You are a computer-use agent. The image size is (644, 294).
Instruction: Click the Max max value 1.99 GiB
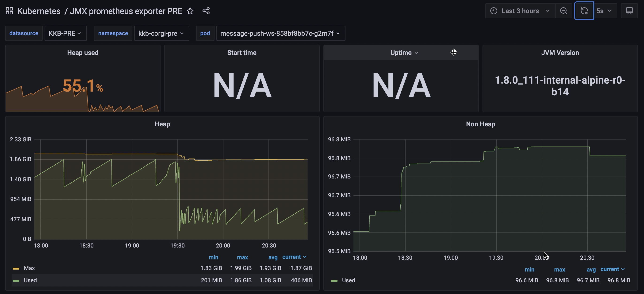tap(241, 268)
